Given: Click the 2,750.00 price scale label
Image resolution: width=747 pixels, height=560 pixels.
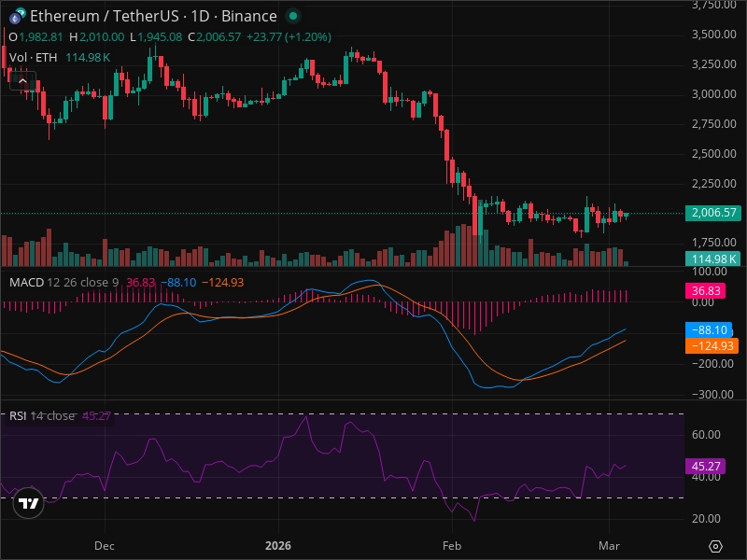Looking at the screenshot, I should click(x=714, y=124).
